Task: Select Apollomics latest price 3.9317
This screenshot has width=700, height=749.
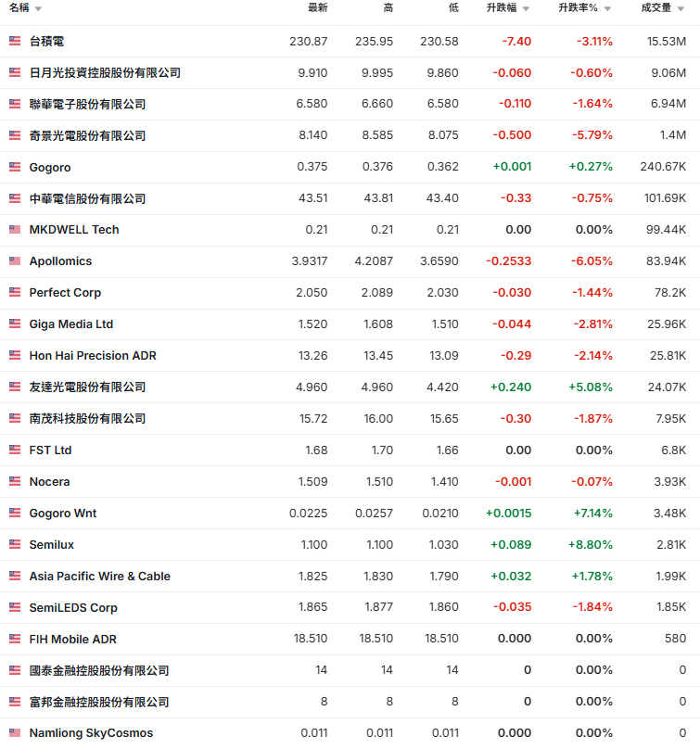Action: click(310, 261)
